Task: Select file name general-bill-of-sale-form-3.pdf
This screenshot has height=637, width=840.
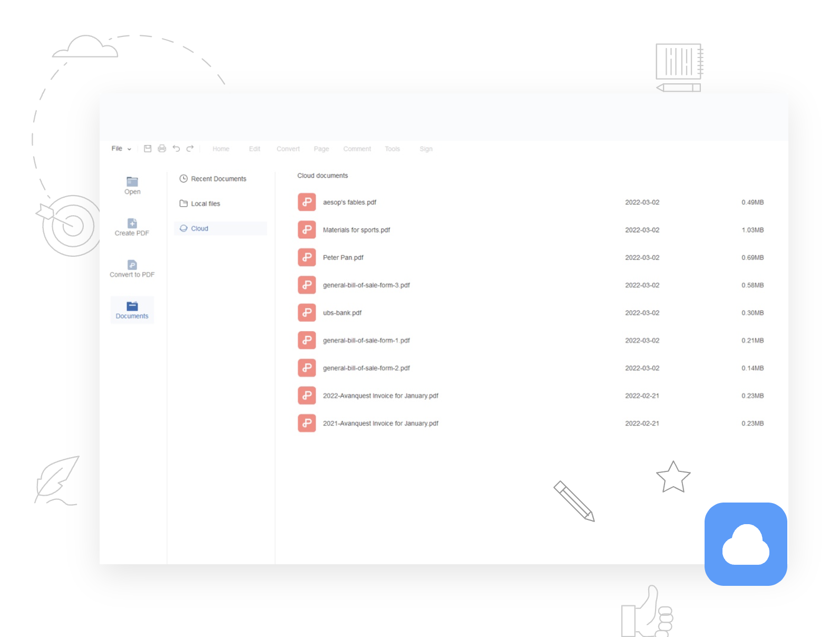Action: pyautogui.click(x=366, y=285)
